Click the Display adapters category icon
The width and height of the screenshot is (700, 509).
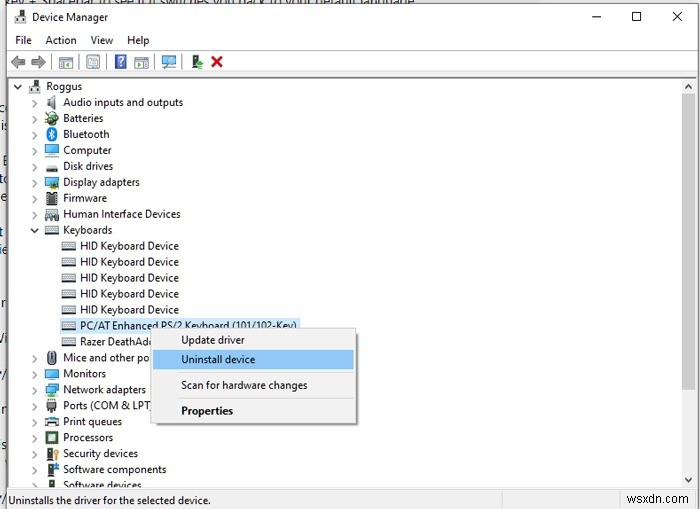[x=52, y=182]
